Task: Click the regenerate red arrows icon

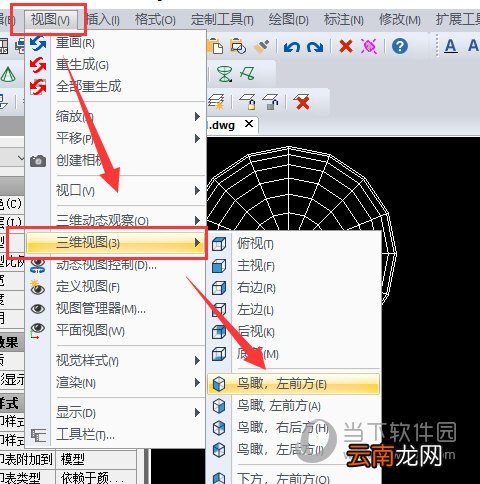Action: 38,65
